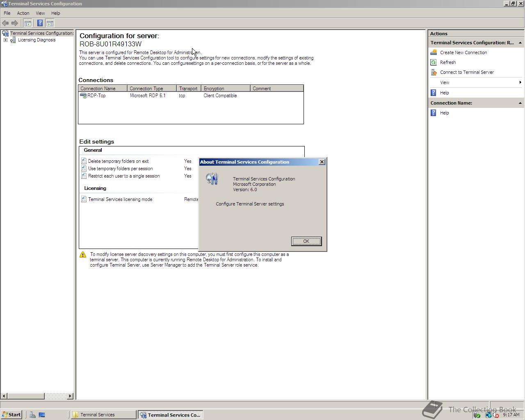The image size is (525, 420).
Task: Open the File menu
Action: click(x=7, y=13)
